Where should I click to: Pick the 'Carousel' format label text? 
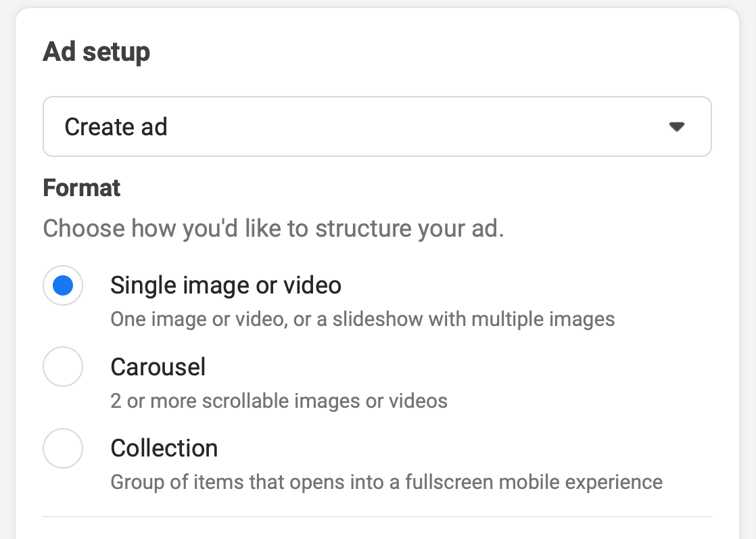[158, 367]
